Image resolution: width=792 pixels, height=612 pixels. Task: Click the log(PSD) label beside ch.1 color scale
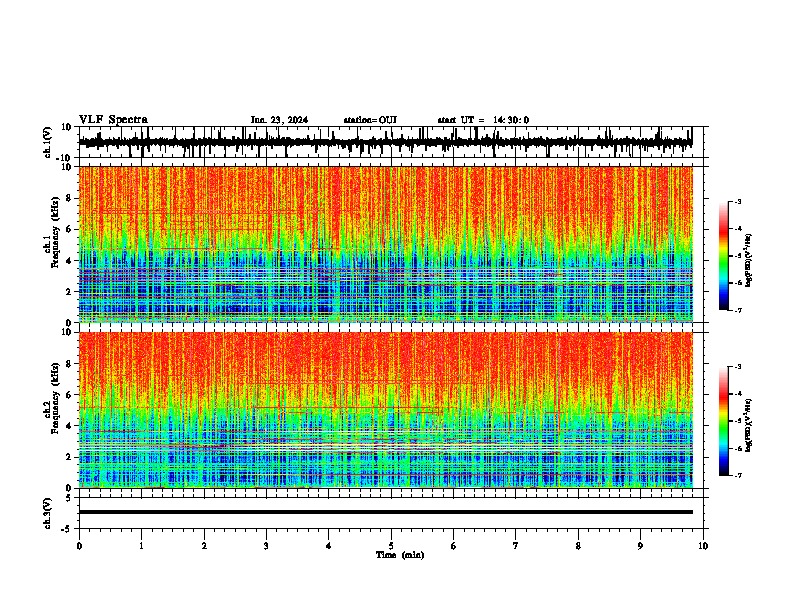tap(748, 261)
